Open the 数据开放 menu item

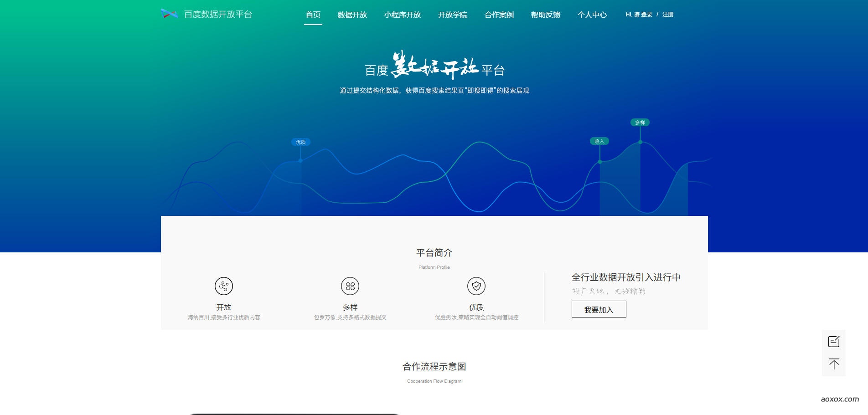[x=352, y=15]
